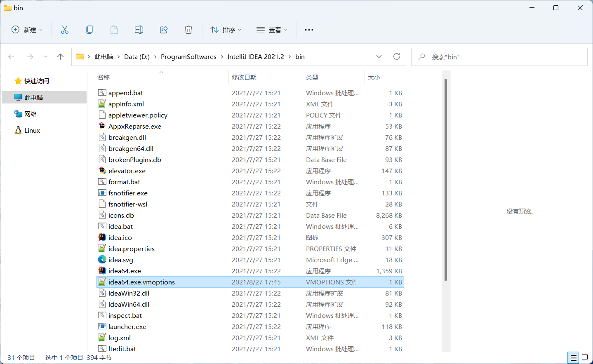Click the search "bin" input box
593x364 pixels.
[x=499, y=57]
